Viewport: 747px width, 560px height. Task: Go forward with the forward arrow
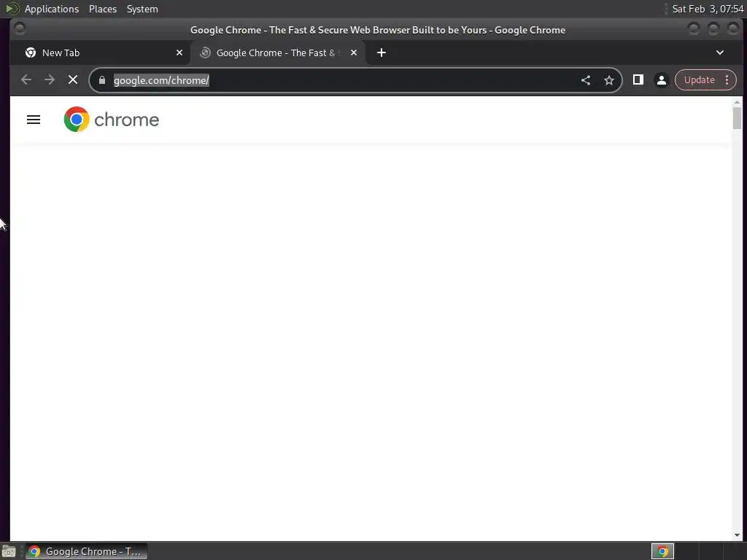tap(50, 80)
